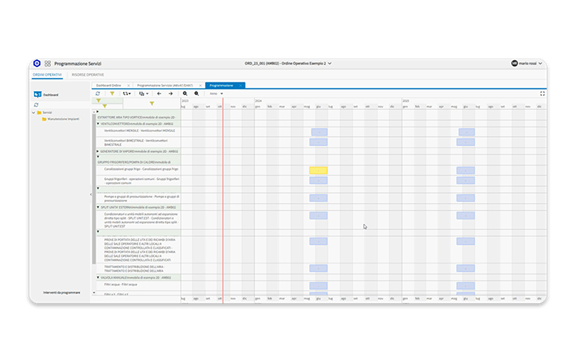
Task: Open the app grid launcher icon
Action: coord(48,64)
